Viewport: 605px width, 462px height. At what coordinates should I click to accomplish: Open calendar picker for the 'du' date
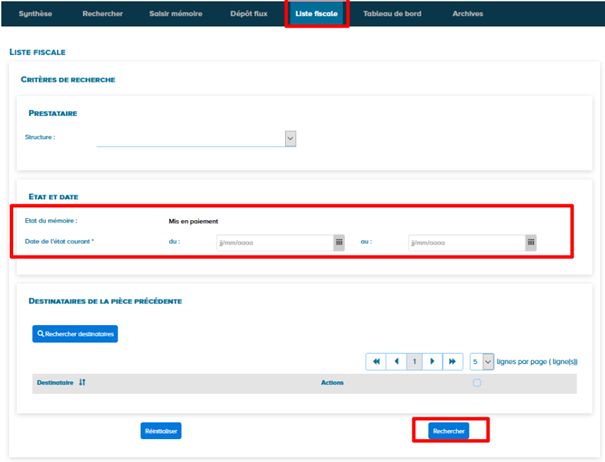[x=339, y=242]
